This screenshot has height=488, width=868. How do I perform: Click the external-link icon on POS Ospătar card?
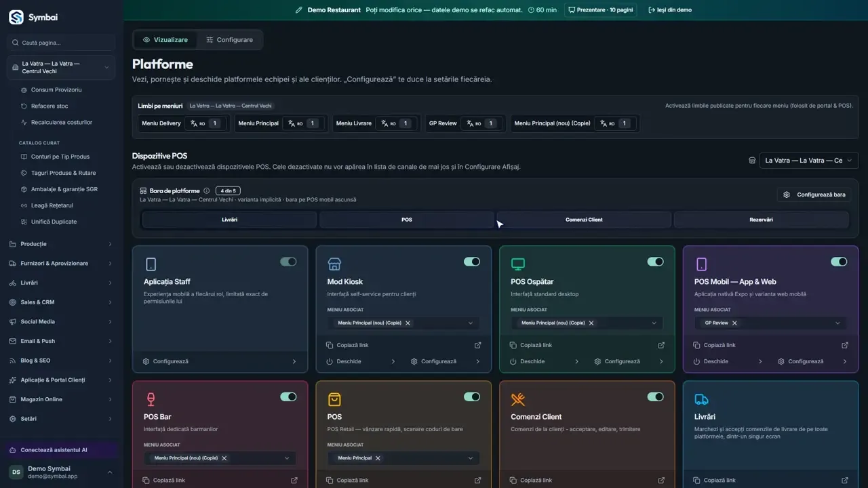(661, 345)
